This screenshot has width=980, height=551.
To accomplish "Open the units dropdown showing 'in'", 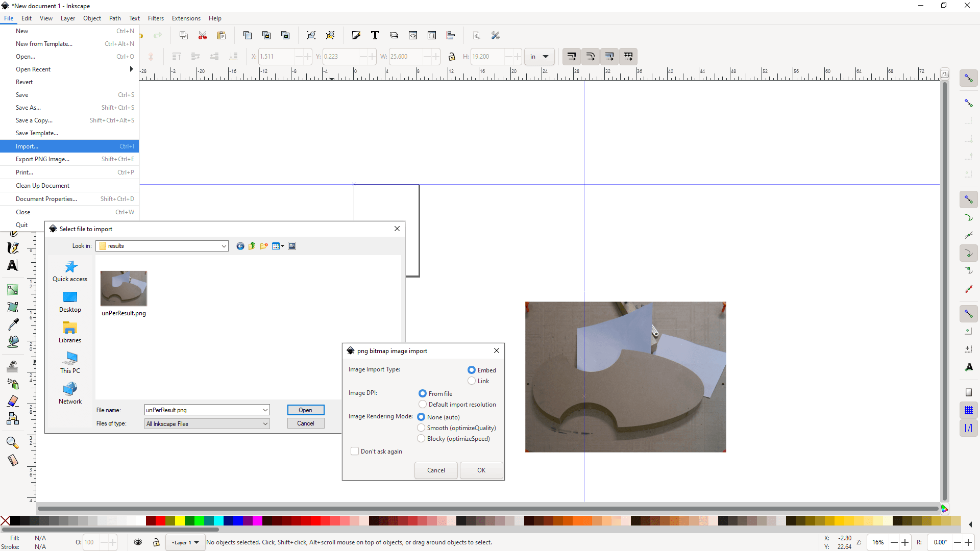I will [540, 57].
